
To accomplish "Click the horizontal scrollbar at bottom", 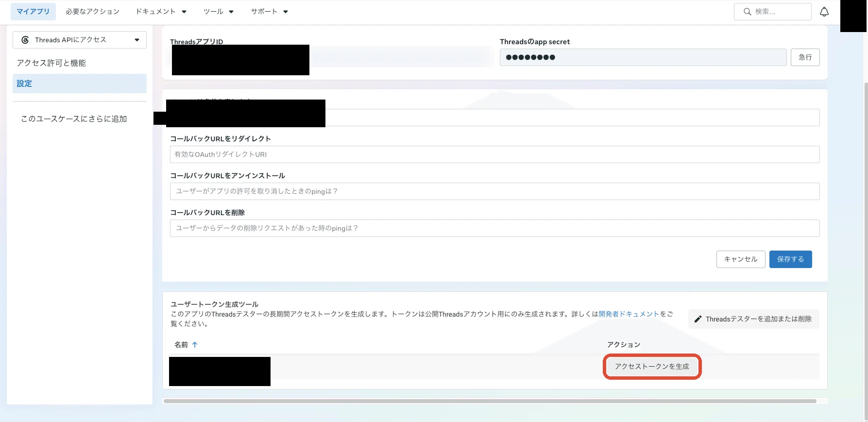I will (x=490, y=401).
